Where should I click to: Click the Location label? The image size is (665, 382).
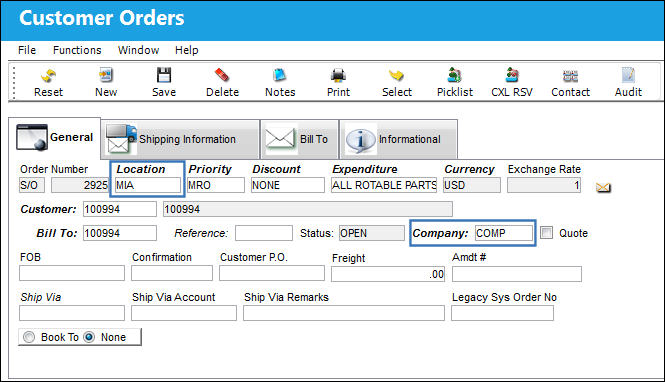click(141, 169)
